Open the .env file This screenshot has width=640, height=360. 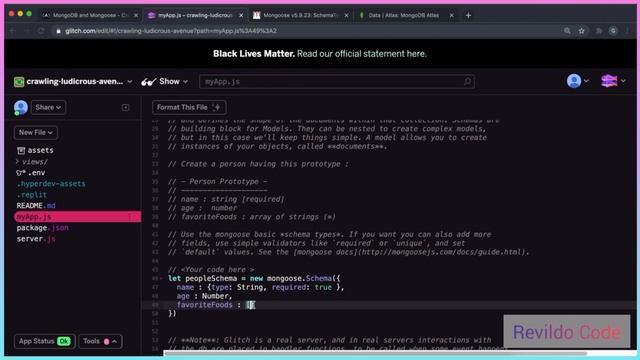31,173
